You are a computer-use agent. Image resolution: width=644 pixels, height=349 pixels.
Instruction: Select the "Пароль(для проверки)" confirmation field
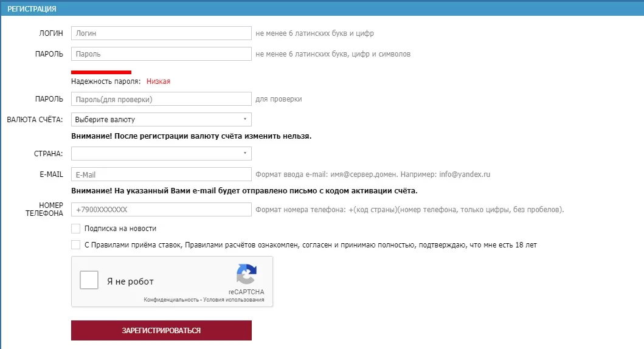161,99
